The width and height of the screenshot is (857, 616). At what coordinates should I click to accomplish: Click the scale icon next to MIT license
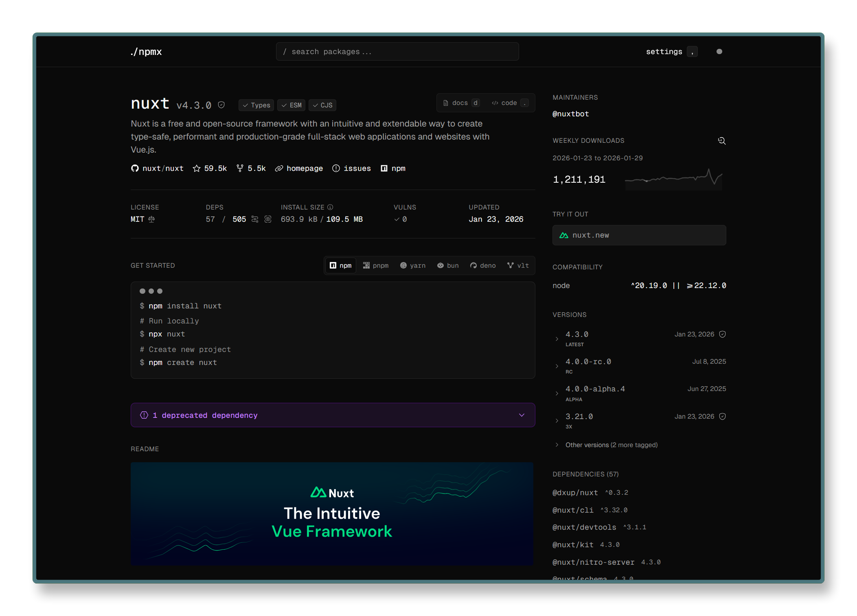click(151, 219)
